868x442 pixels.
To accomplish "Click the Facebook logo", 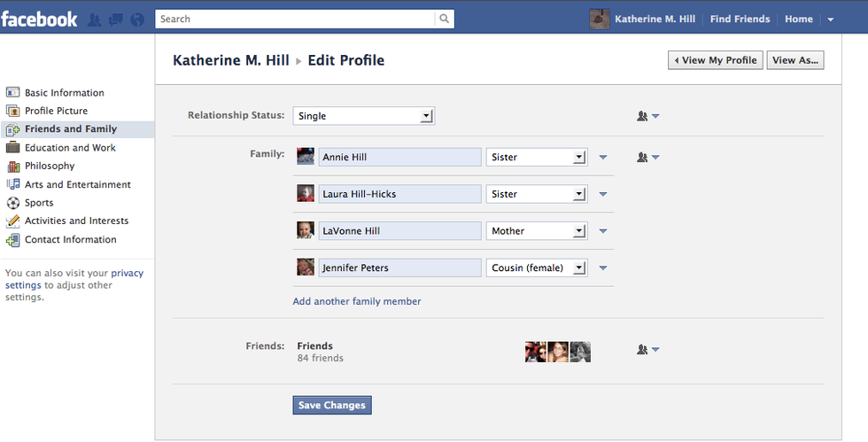I will 39,19.
